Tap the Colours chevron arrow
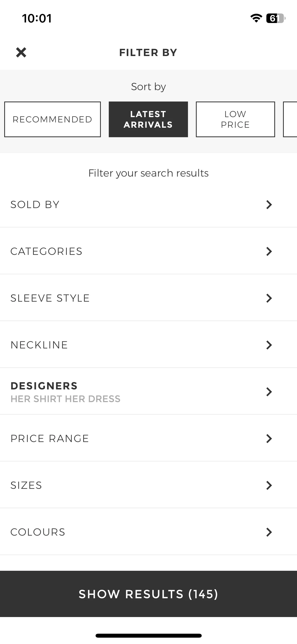The width and height of the screenshot is (297, 644). point(269,532)
